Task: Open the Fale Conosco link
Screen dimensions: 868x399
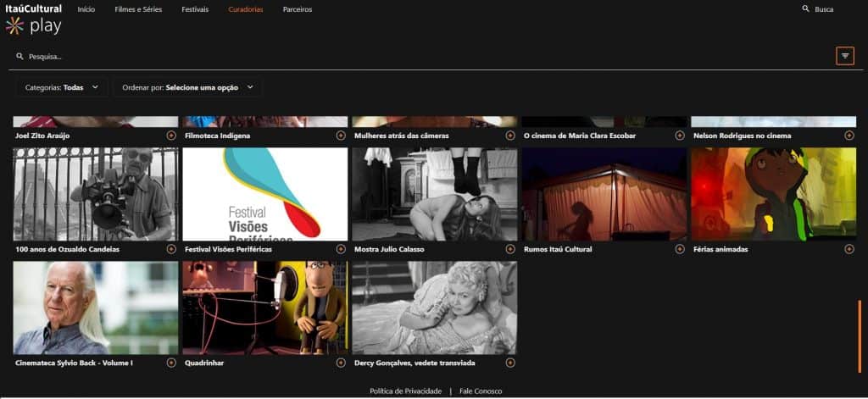Action: [481, 391]
